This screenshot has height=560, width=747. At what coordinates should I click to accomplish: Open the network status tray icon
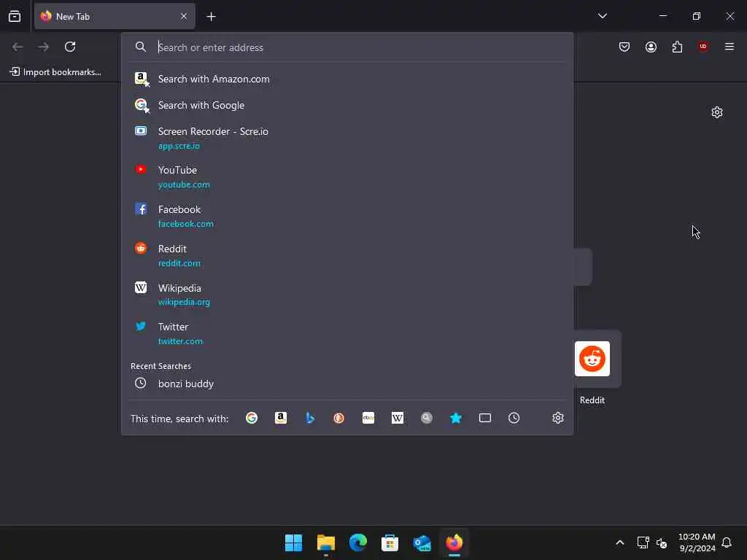(643, 542)
